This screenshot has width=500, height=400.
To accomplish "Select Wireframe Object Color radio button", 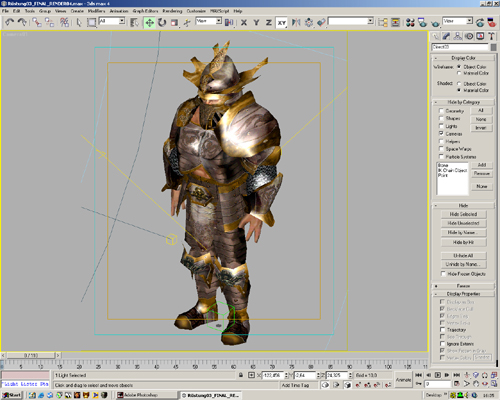I will coord(459,67).
